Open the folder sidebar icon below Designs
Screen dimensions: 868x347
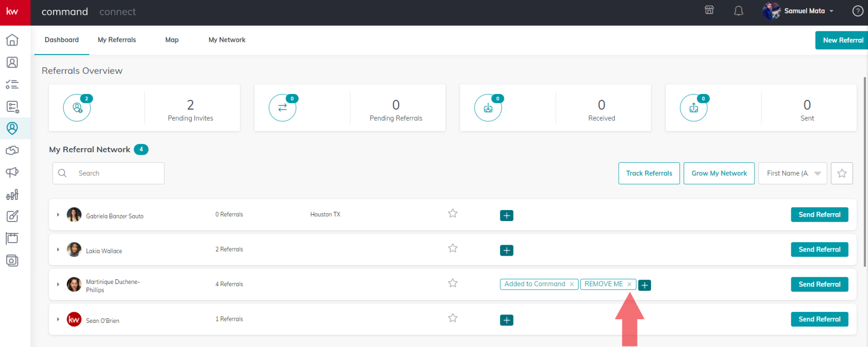click(12, 238)
